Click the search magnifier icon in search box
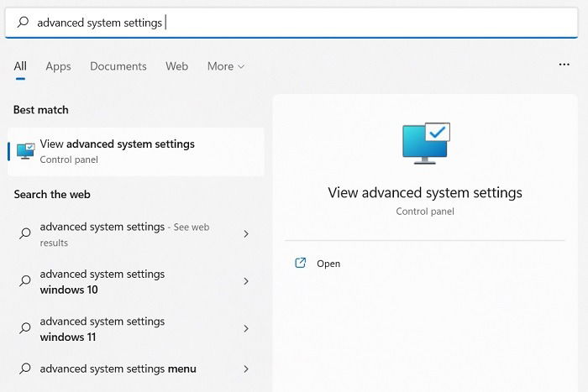The image size is (588, 392). coord(22,23)
